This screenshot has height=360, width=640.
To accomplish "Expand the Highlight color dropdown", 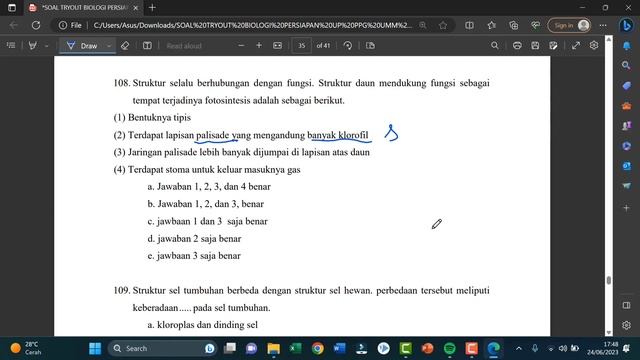I will pos(46,46).
